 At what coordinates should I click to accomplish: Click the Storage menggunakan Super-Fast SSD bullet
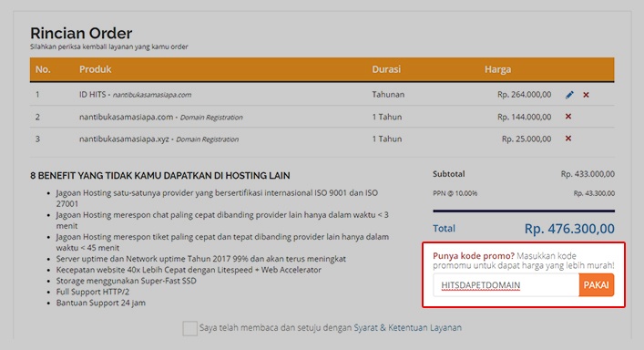126,281
